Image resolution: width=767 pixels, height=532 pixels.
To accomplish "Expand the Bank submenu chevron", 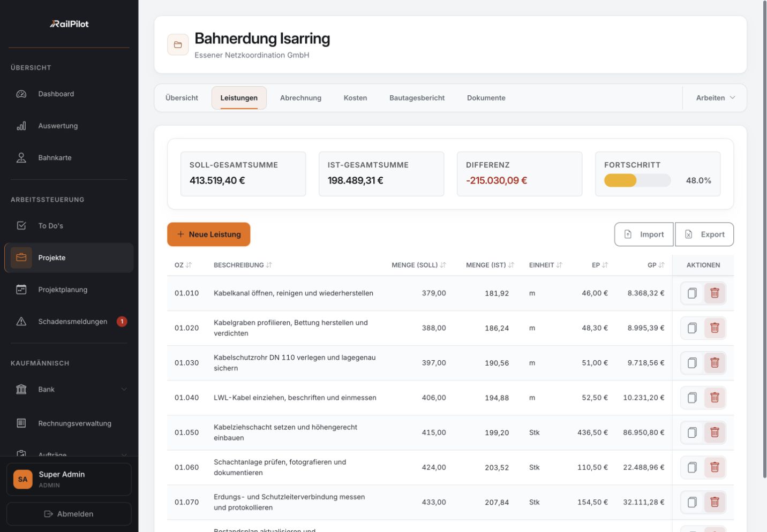I will 124,389.
